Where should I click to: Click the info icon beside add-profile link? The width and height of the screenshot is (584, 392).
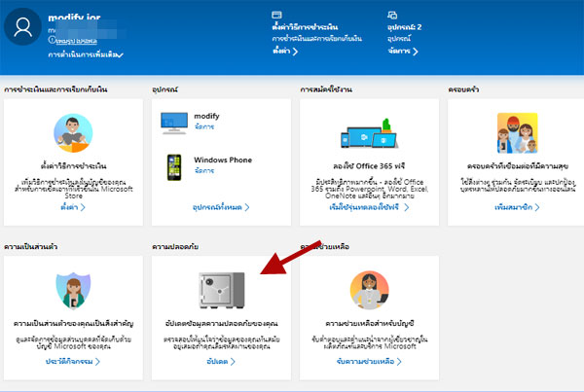52,40
